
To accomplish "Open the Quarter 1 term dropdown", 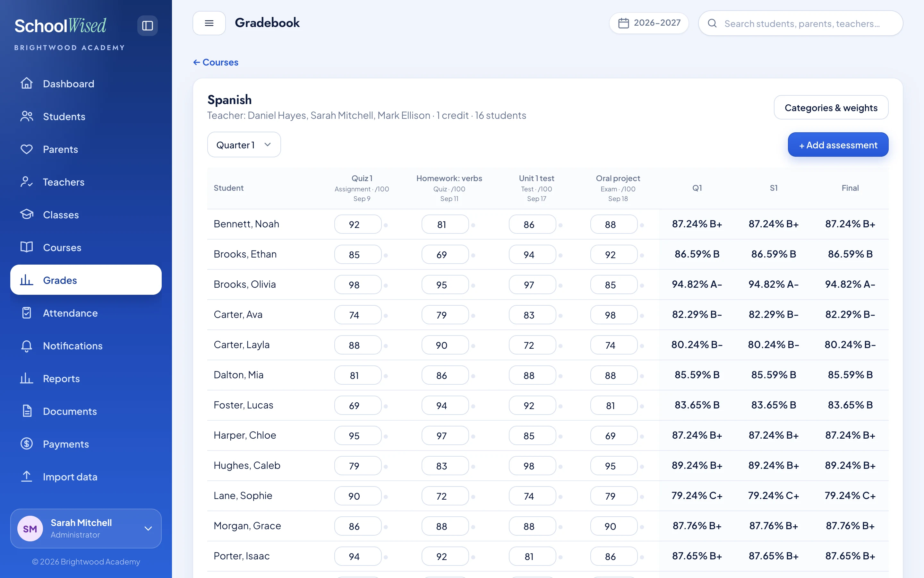I will [244, 144].
